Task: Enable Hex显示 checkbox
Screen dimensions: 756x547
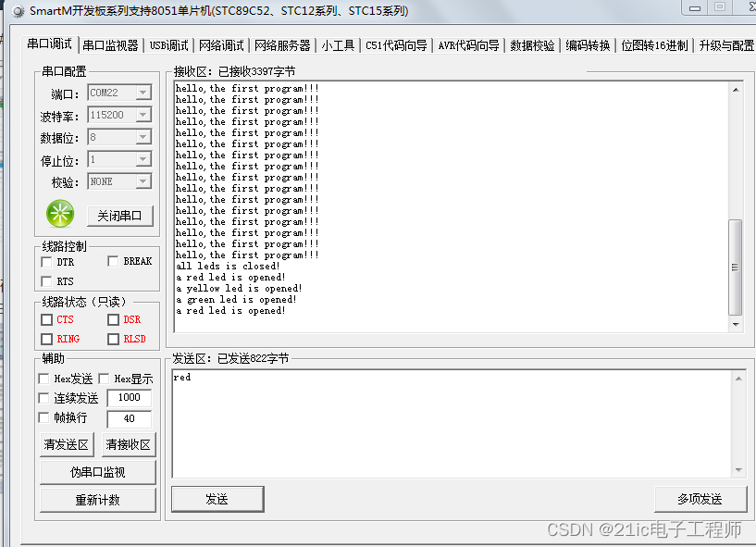Action: click(104, 379)
